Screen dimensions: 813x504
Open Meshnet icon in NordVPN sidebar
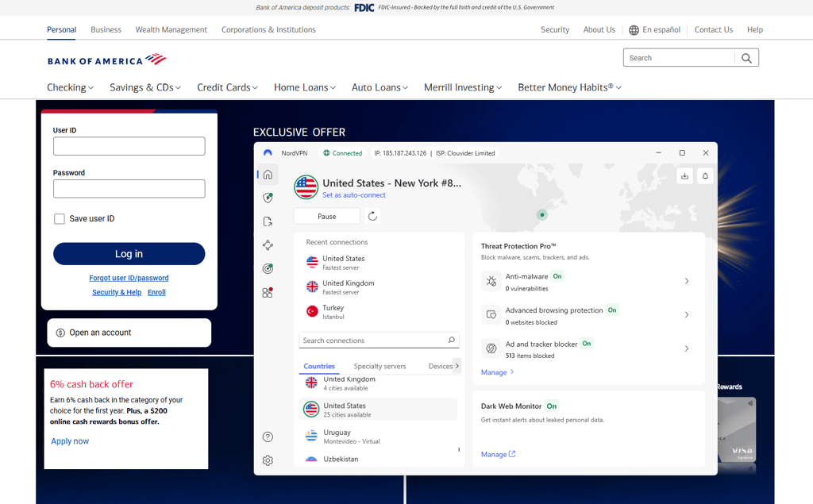pyautogui.click(x=268, y=244)
